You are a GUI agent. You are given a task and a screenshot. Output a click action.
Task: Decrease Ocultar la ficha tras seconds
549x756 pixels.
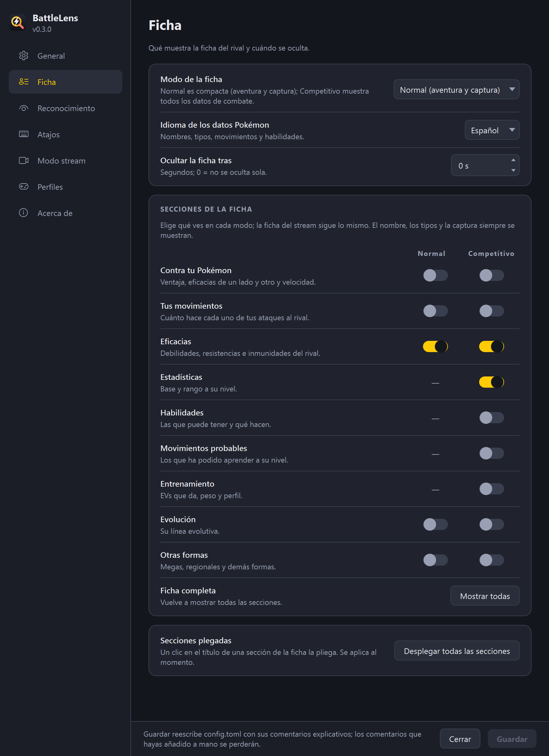click(x=513, y=170)
